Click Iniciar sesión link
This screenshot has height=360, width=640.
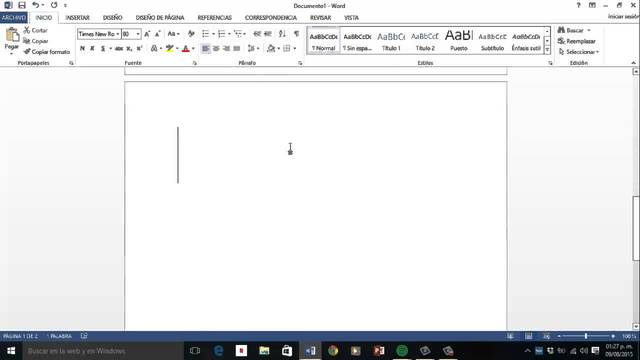tap(623, 16)
